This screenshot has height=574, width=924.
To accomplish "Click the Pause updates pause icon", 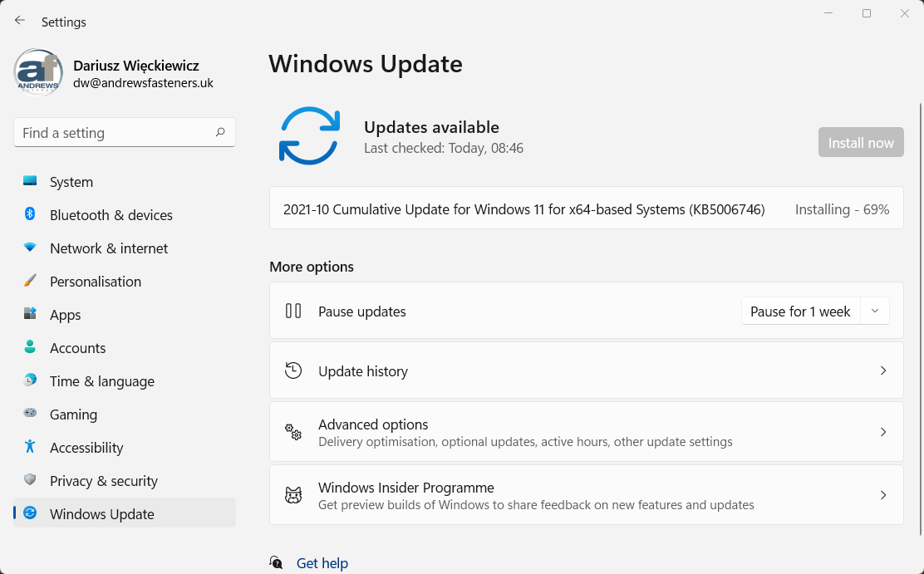I will click(x=292, y=311).
